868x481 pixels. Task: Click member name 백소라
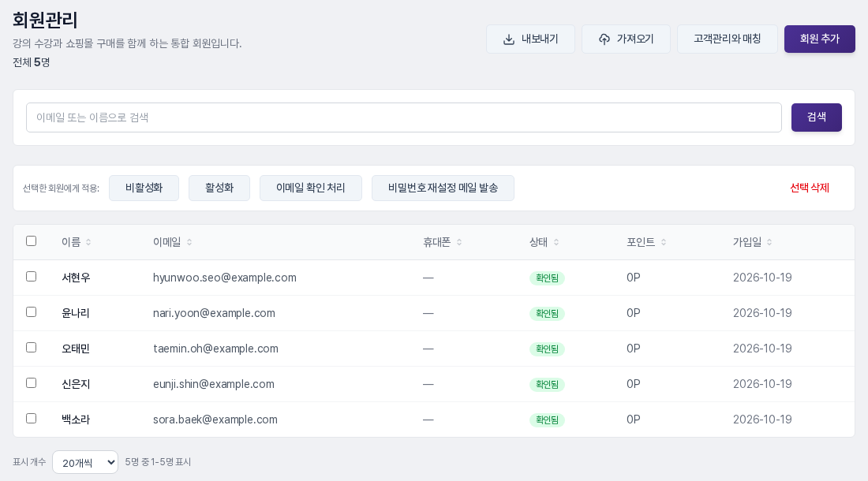click(x=76, y=419)
